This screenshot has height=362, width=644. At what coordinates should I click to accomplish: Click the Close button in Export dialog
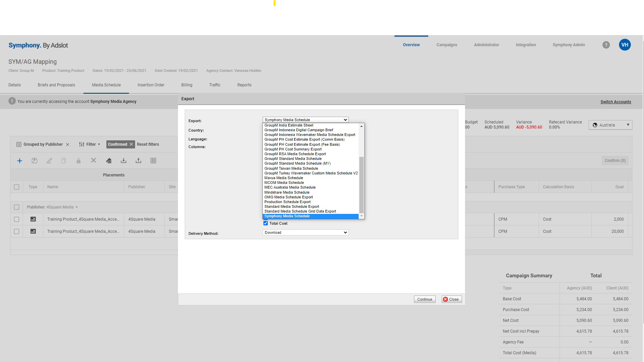point(452,299)
